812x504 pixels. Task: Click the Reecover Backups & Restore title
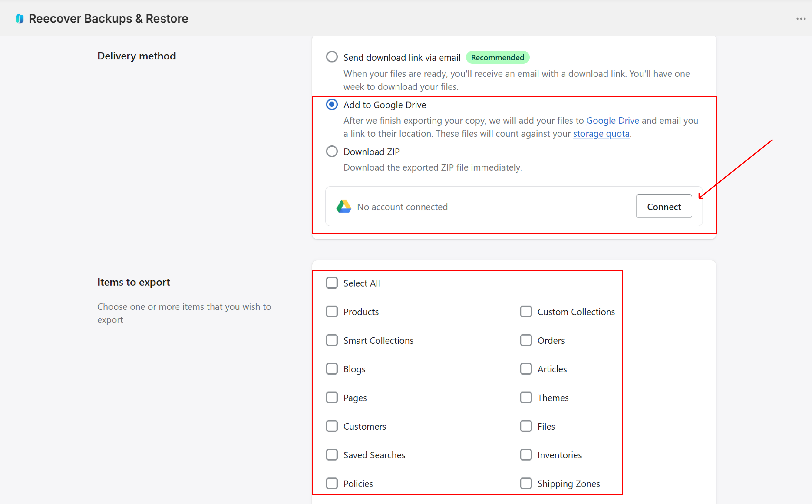coord(108,19)
